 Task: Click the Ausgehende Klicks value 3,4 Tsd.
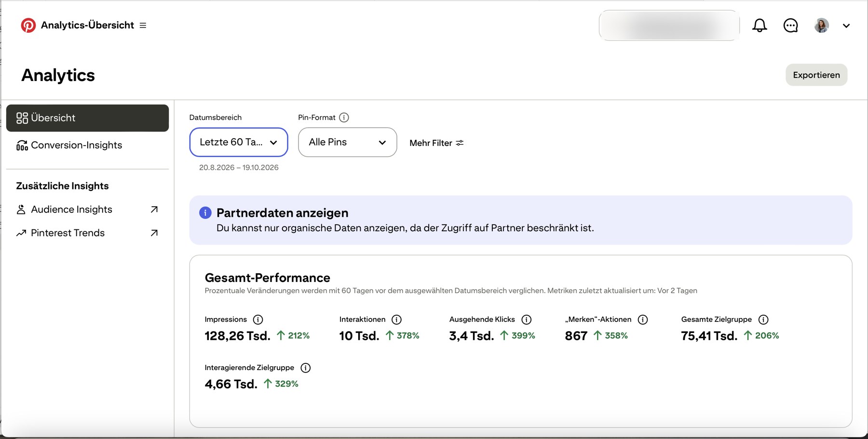tap(472, 336)
